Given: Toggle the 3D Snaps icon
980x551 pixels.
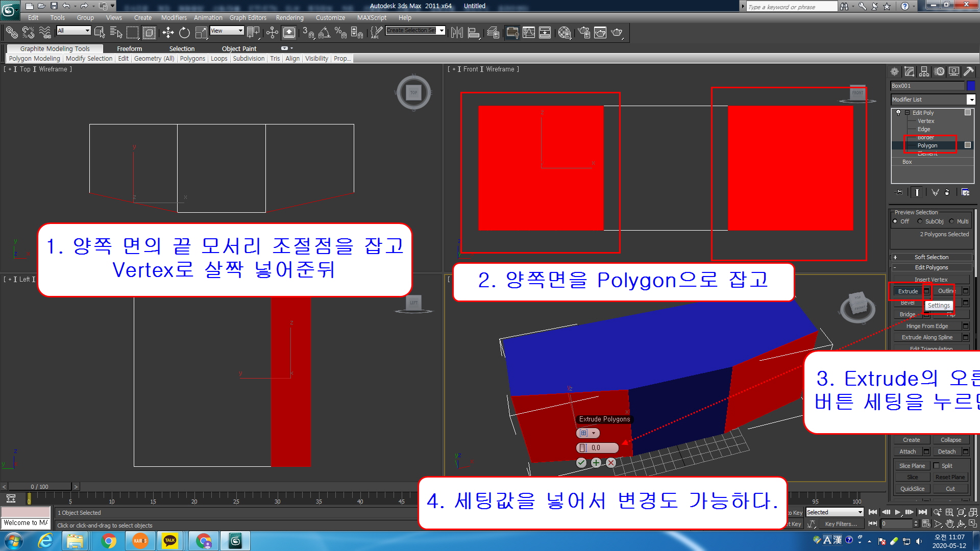Looking at the screenshot, I should tap(308, 33).
